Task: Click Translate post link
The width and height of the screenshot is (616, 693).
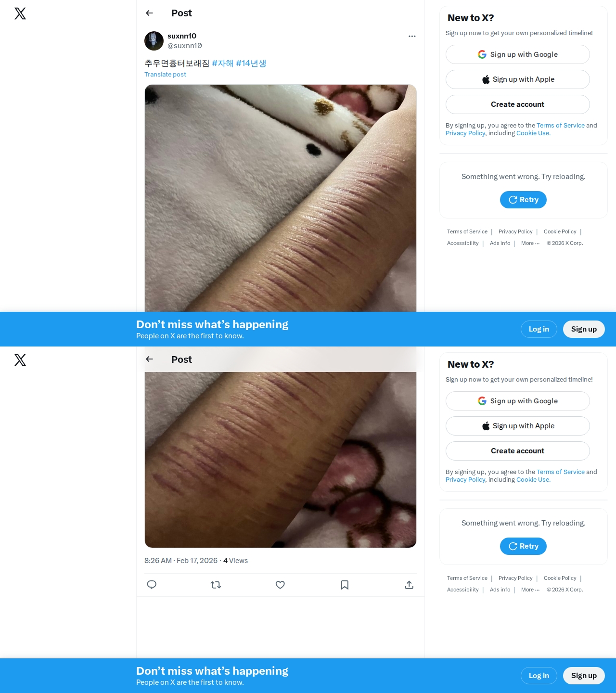Action: (x=165, y=74)
